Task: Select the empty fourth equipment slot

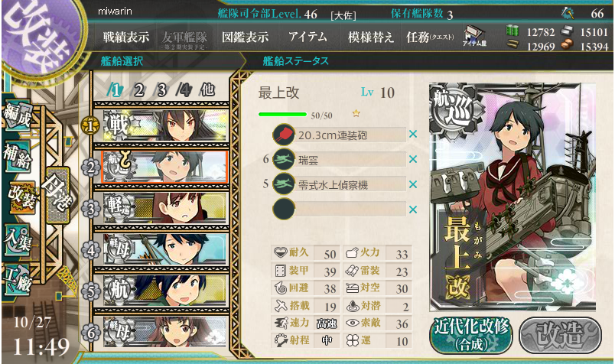Action: click(x=340, y=209)
